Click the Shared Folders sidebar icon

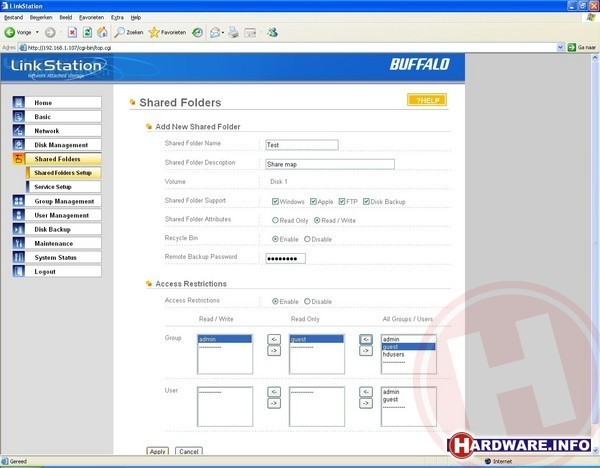click(x=19, y=159)
